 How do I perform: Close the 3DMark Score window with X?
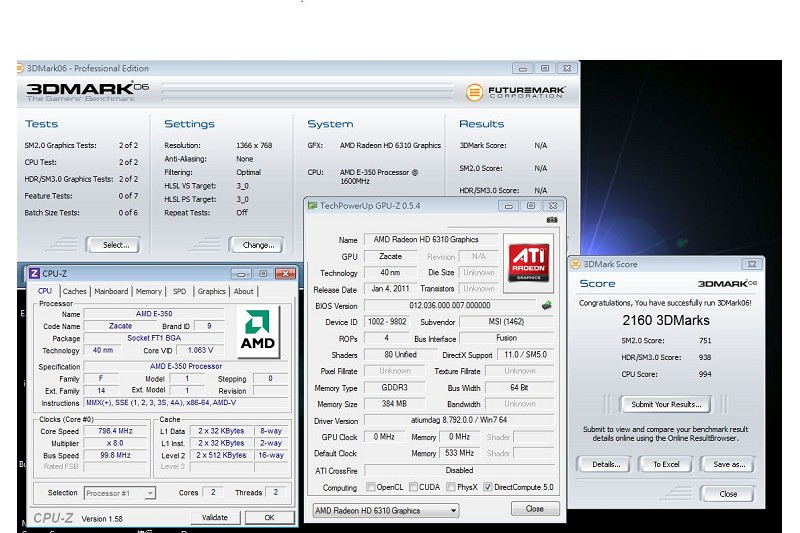point(752,264)
